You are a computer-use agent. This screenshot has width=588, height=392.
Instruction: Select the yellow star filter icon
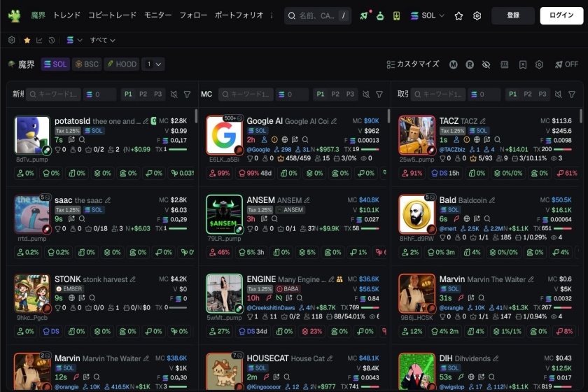(x=27, y=40)
